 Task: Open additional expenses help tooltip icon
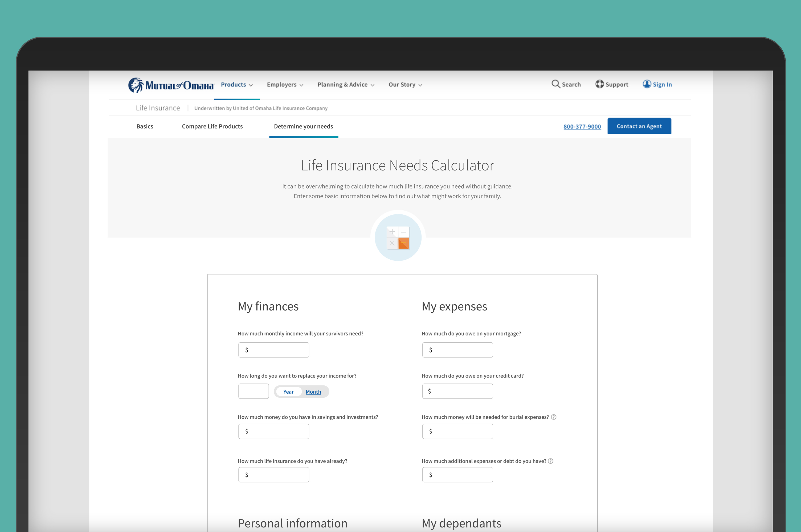pyautogui.click(x=551, y=461)
